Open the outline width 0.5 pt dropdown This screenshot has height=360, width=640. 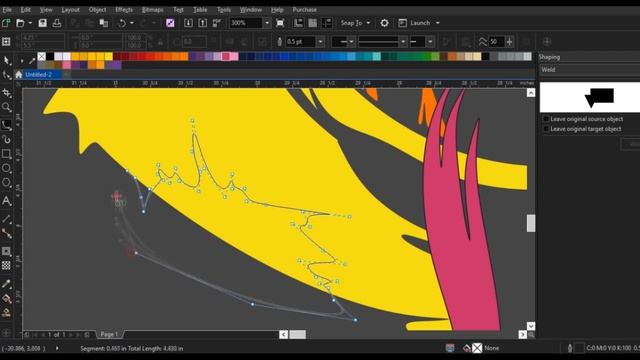point(320,42)
